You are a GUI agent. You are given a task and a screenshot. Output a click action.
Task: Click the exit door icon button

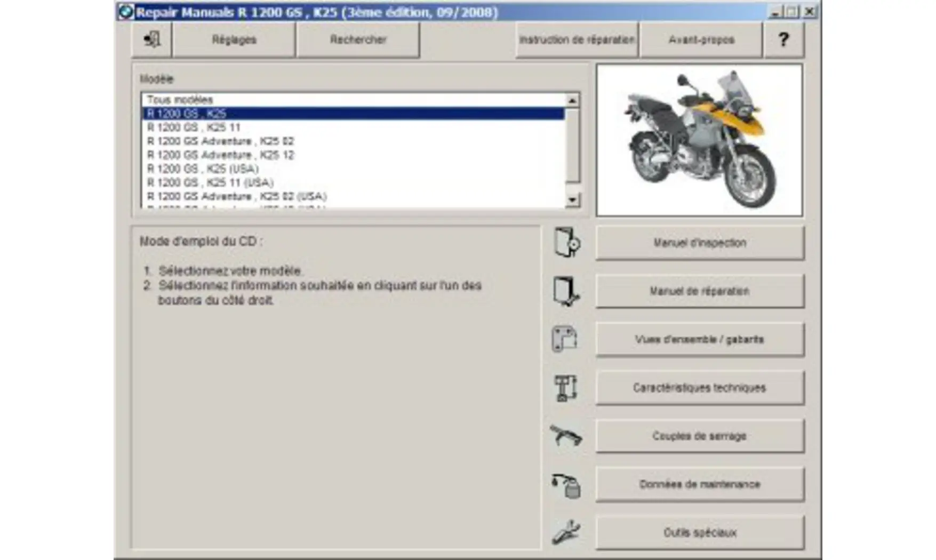152,39
